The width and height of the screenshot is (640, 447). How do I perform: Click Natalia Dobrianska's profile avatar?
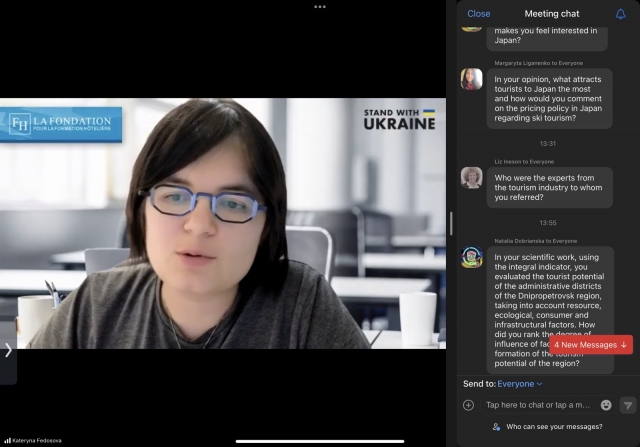pos(471,257)
